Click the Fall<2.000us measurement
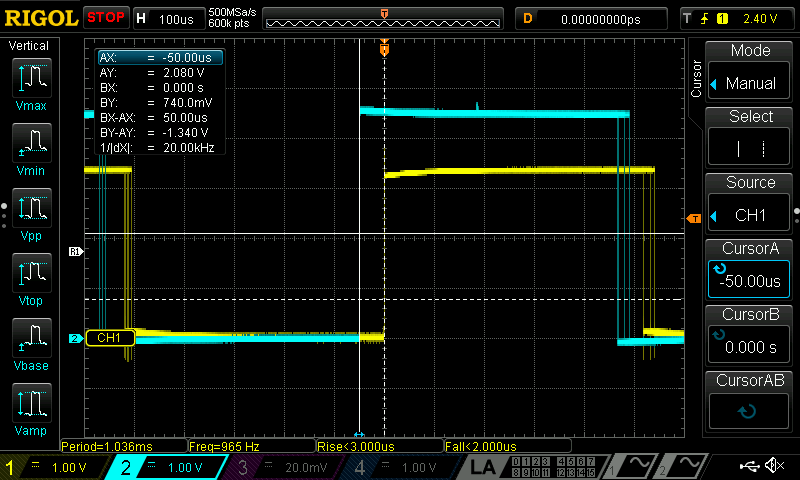This screenshot has height=480, width=800. click(x=508, y=446)
